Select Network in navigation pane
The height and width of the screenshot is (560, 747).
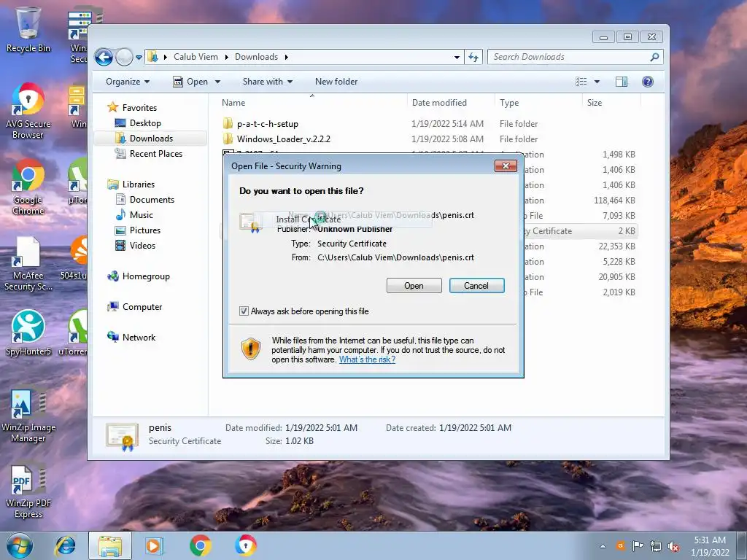[x=139, y=337]
